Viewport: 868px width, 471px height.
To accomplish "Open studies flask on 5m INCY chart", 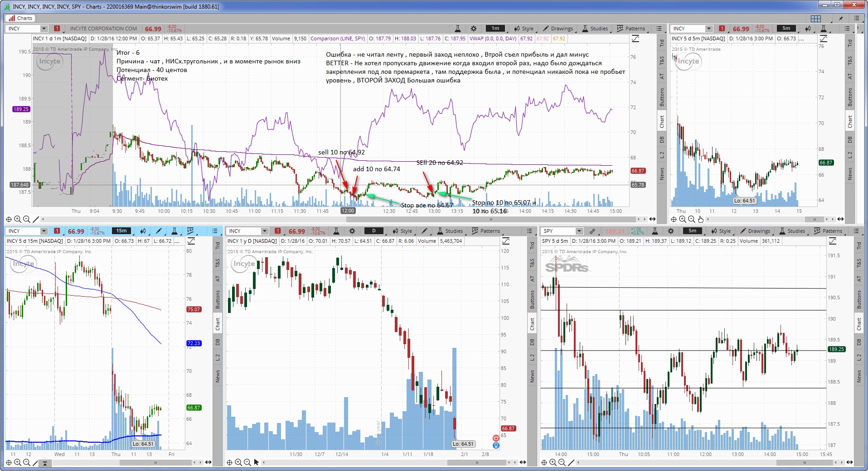I will point(824,29).
